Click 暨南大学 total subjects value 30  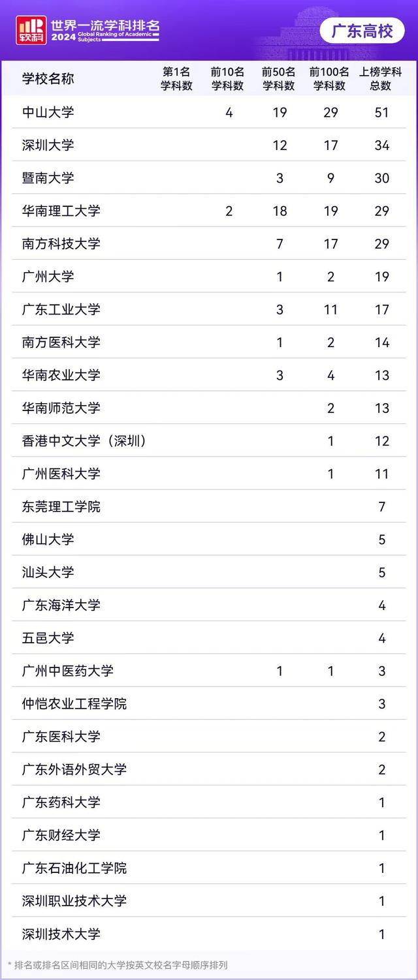coord(382,178)
